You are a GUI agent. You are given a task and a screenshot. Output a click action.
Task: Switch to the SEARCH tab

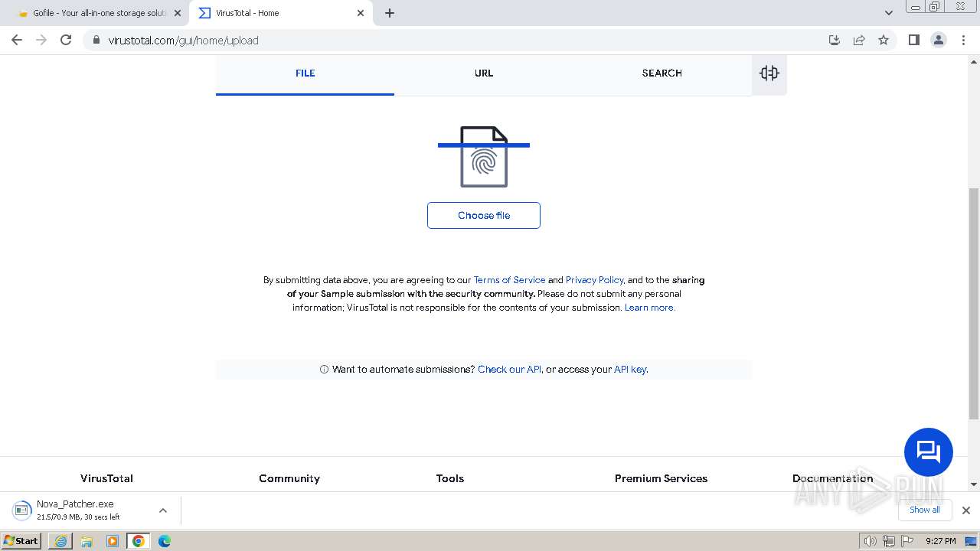tap(662, 73)
